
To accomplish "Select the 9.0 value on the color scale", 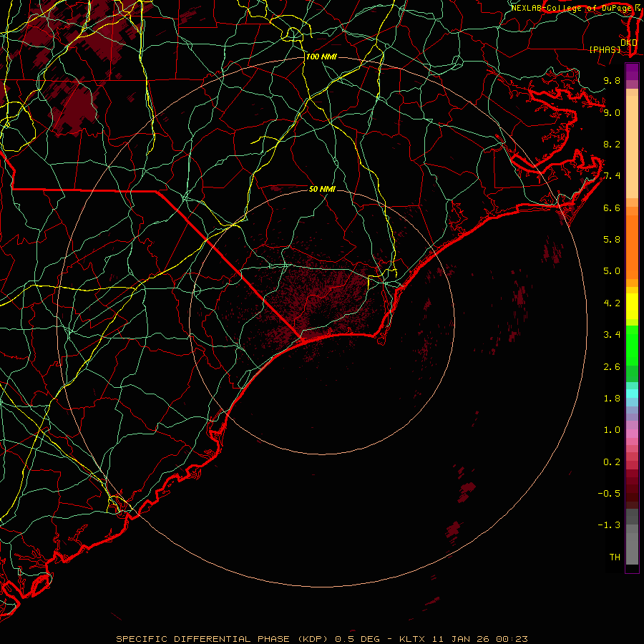I will pos(612,112).
